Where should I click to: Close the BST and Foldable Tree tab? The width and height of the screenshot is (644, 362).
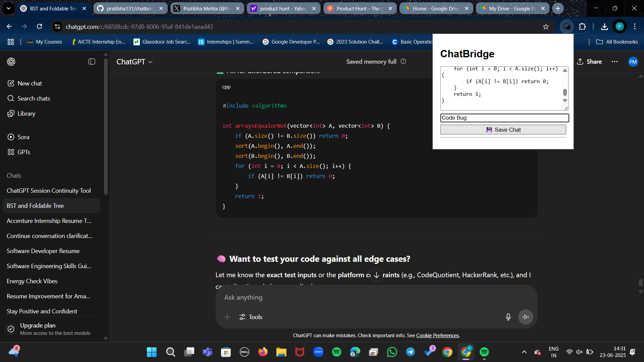(84, 8)
